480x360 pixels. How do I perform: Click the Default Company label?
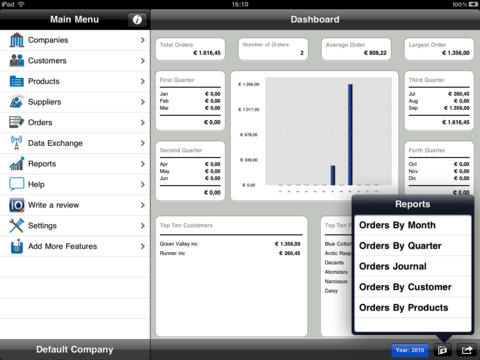click(75, 349)
